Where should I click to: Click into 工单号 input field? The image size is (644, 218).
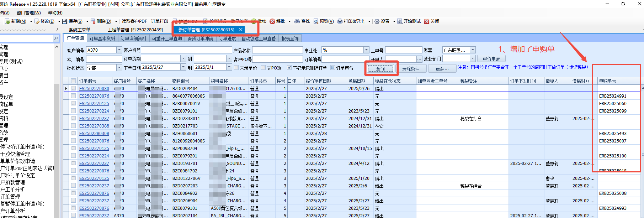pyautogui.click(x=404, y=50)
